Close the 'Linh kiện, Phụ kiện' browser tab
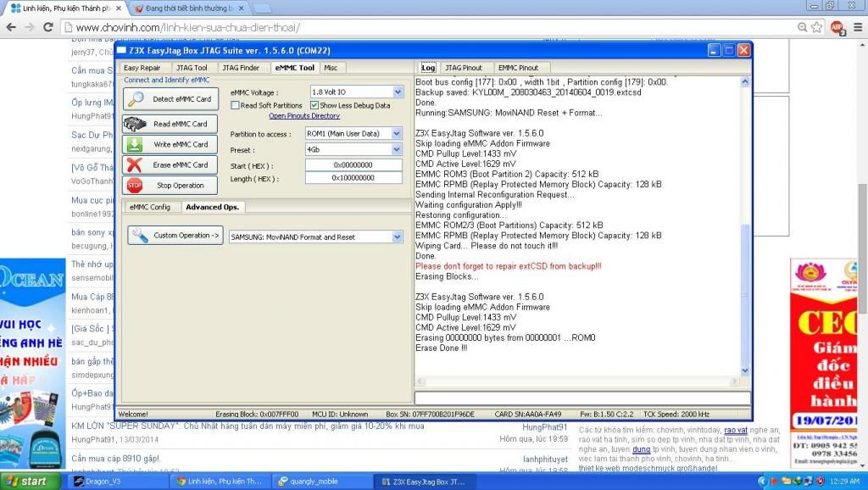Image resolution: width=868 pixels, height=490 pixels. 119,8
